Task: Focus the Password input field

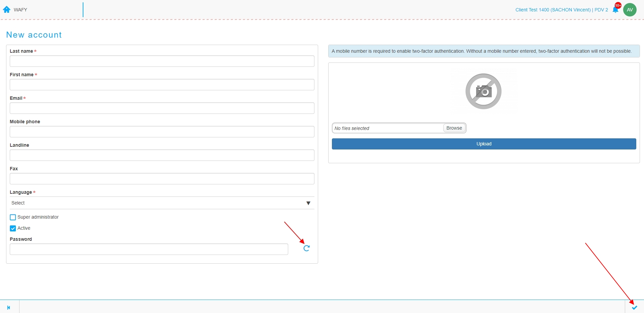Action: pyautogui.click(x=149, y=249)
